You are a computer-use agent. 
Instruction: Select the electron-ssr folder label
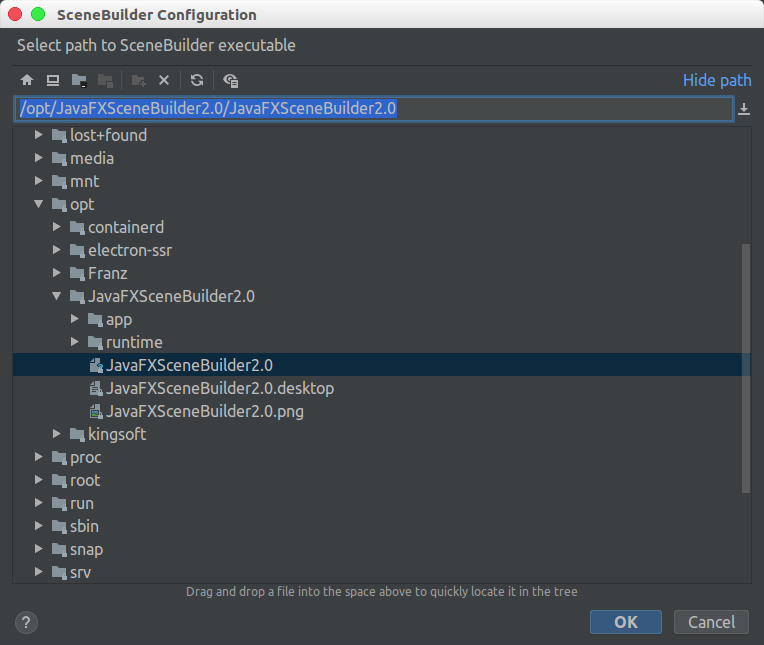pos(130,250)
